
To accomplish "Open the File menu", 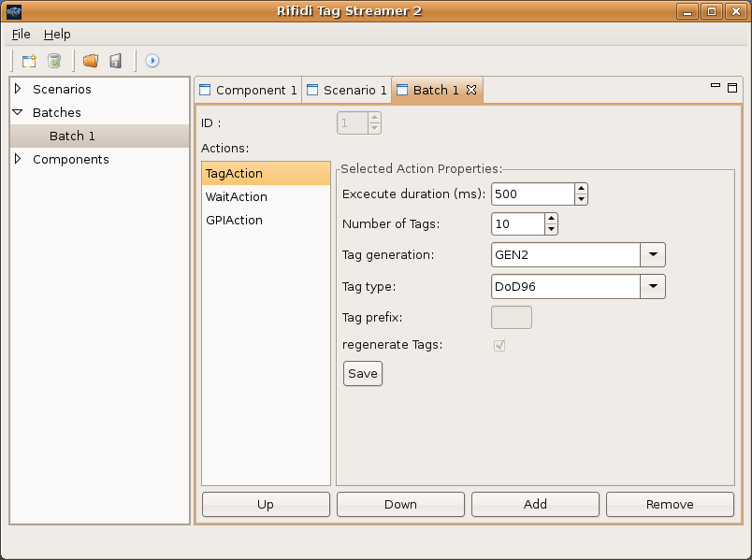I will [21, 34].
